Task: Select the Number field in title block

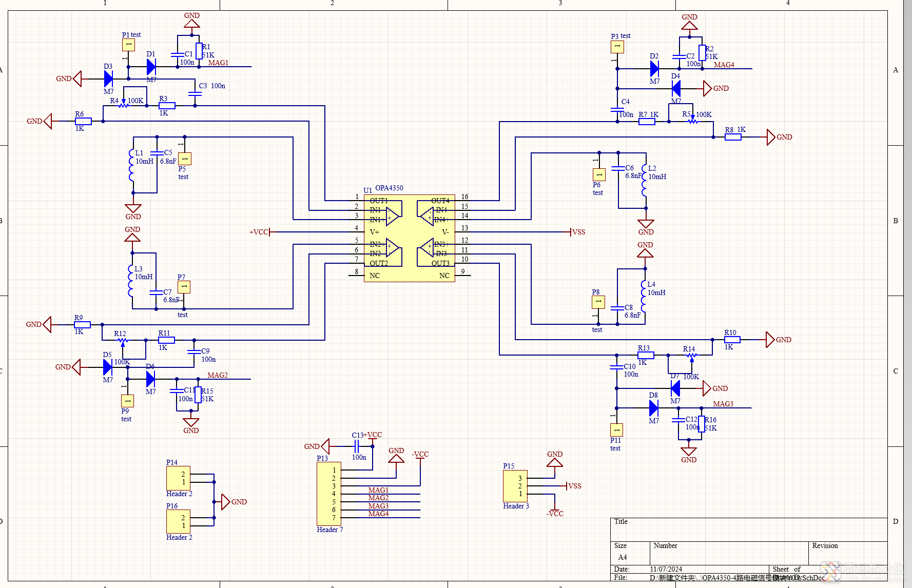Action: [729, 553]
